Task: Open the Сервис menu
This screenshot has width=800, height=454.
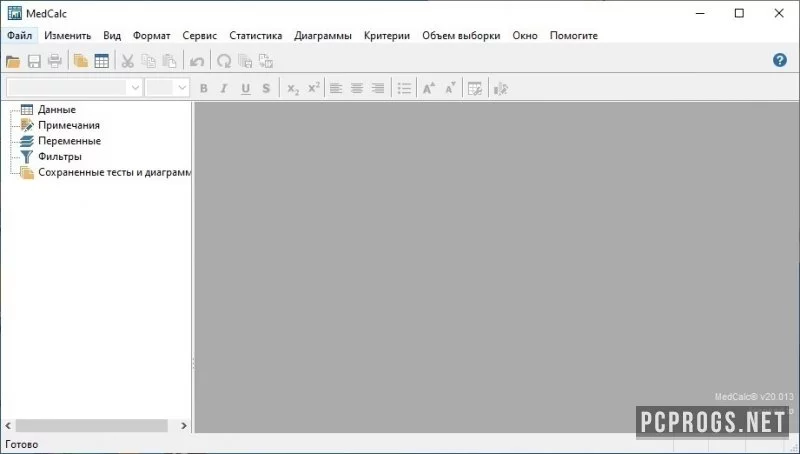Action: [x=199, y=36]
